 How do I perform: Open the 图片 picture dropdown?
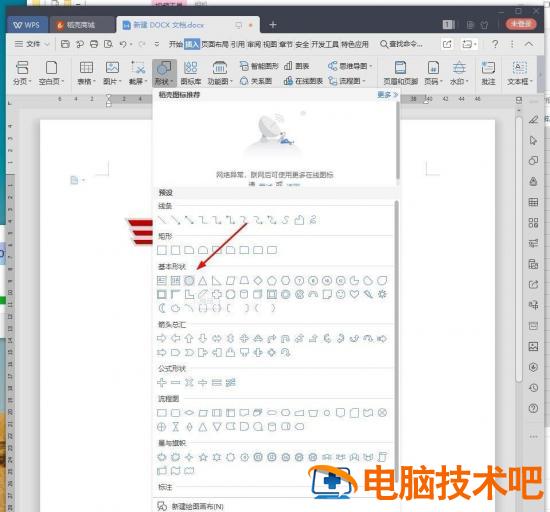click(112, 73)
